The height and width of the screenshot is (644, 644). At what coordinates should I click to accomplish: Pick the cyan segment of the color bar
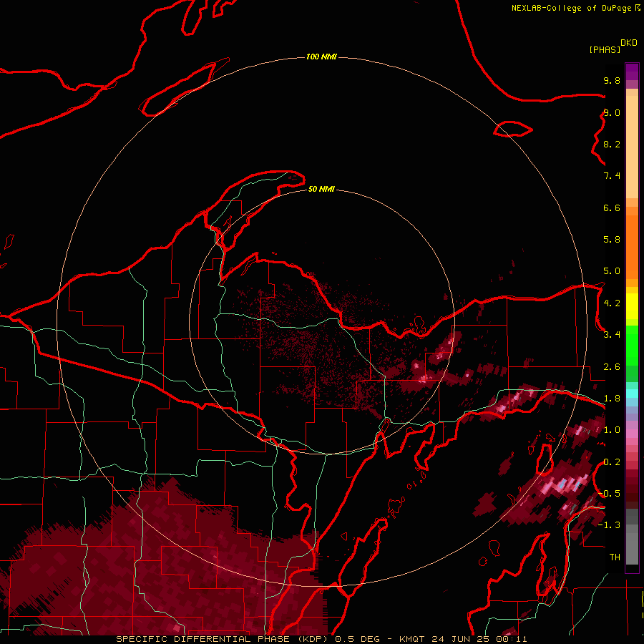pos(632,394)
